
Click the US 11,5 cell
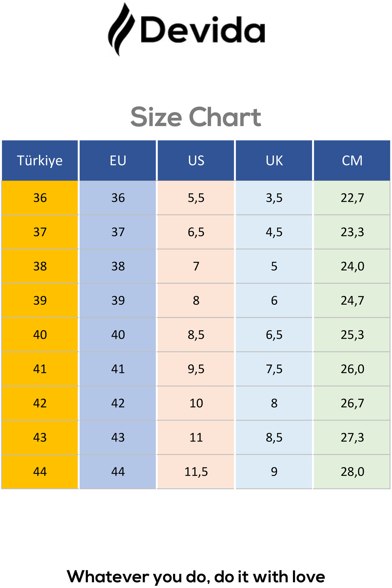pos(196,472)
